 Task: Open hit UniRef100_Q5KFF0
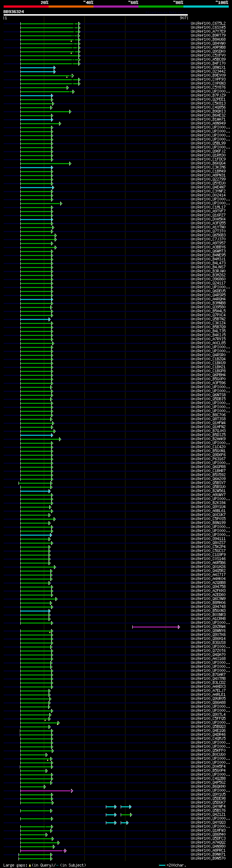coord(208,750)
